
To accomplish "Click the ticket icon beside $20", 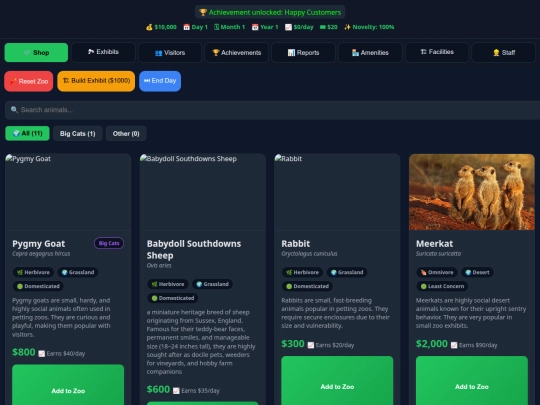I will [323, 27].
